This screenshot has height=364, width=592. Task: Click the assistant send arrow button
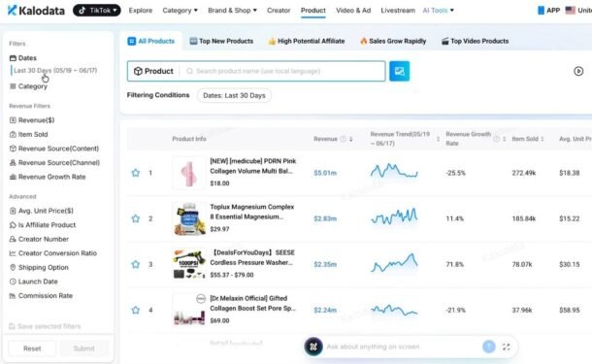(x=489, y=347)
